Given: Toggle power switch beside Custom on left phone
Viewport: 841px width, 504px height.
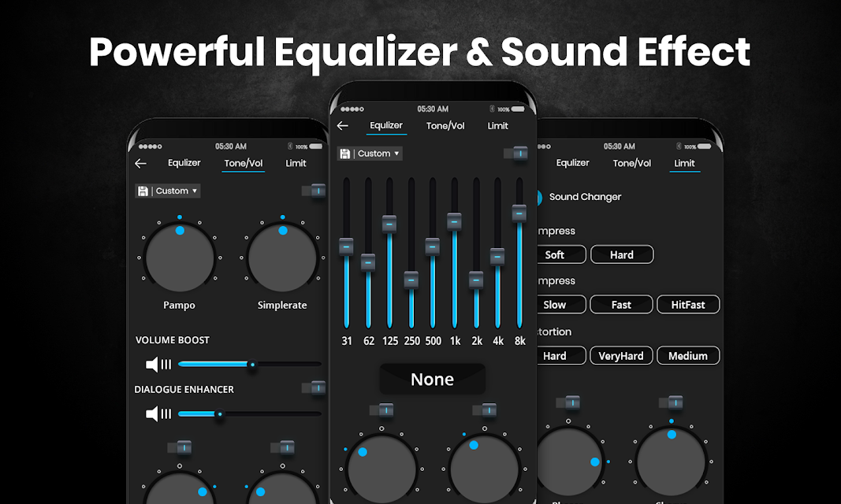Looking at the screenshot, I should pyautogui.click(x=313, y=191).
